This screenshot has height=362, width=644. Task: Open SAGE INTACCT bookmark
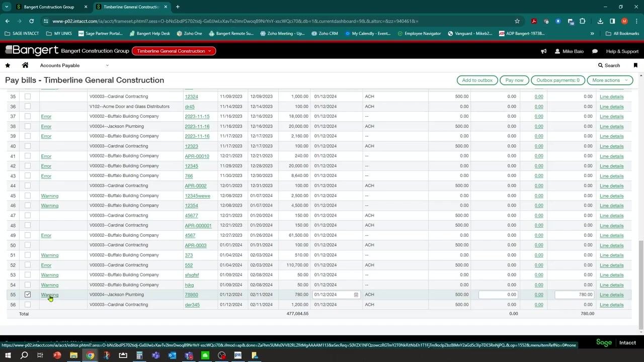coord(22,34)
